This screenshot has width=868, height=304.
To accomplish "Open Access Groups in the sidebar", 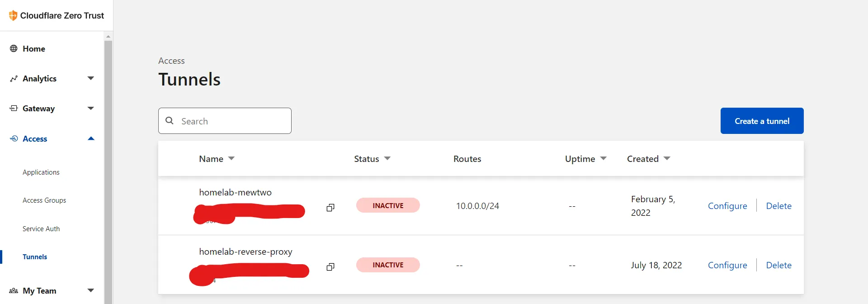I will tap(44, 200).
